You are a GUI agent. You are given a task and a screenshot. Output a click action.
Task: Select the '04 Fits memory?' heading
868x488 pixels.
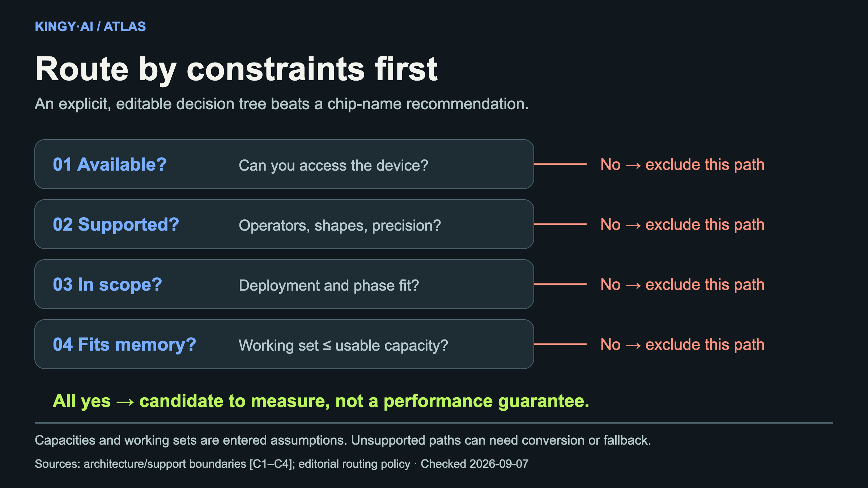(124, 345)
